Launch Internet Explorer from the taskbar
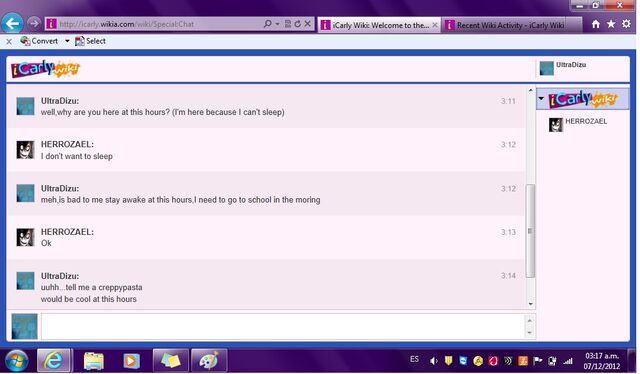The image size is (640, 374). click(x=53, y=361)
